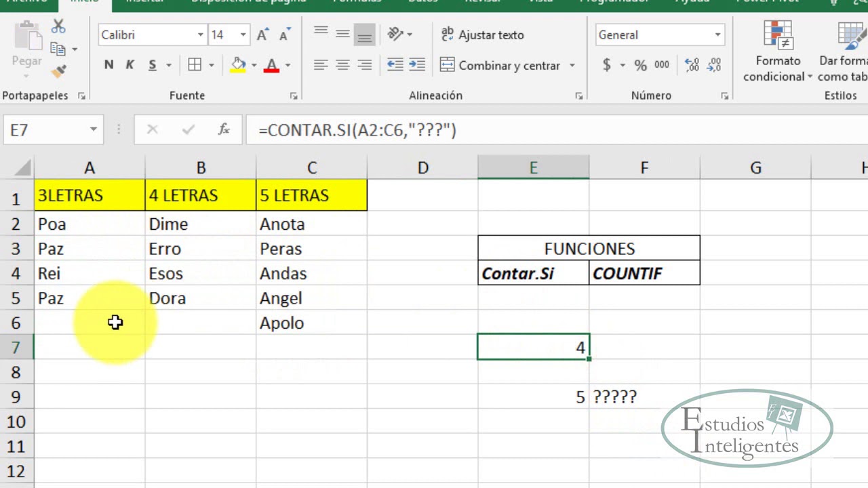
Task: Toggle underline S formatting
Action: tap(153, 65)
